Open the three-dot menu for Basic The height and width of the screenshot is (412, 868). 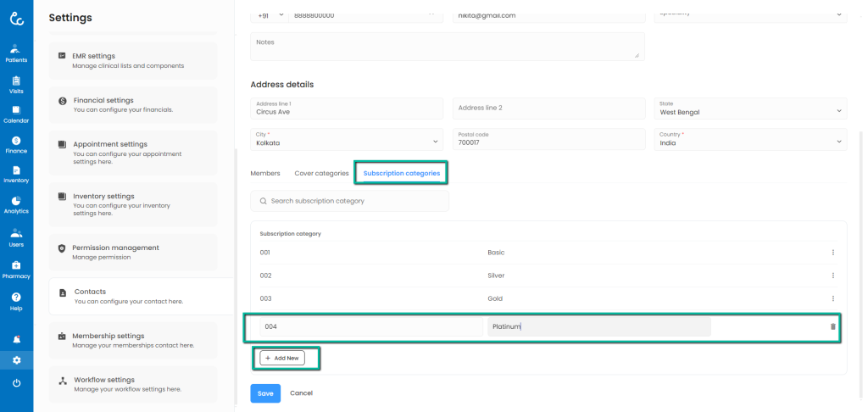832,253
